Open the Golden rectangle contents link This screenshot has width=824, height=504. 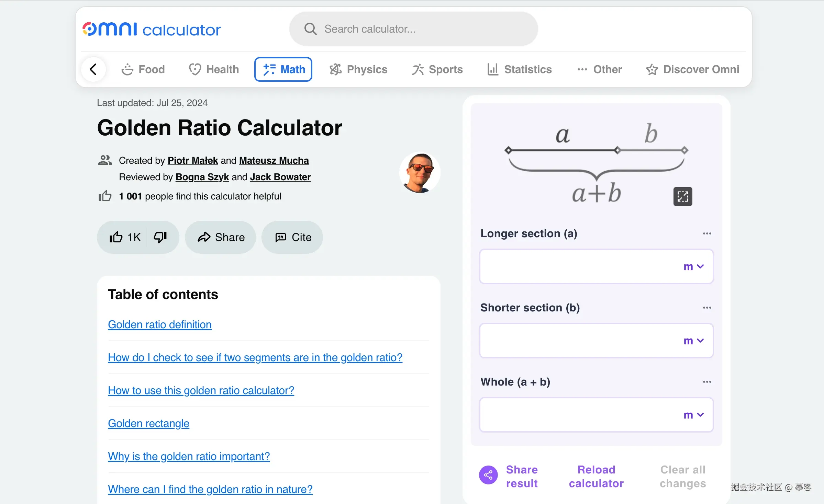pyautogui.click(x=148, y=423)
